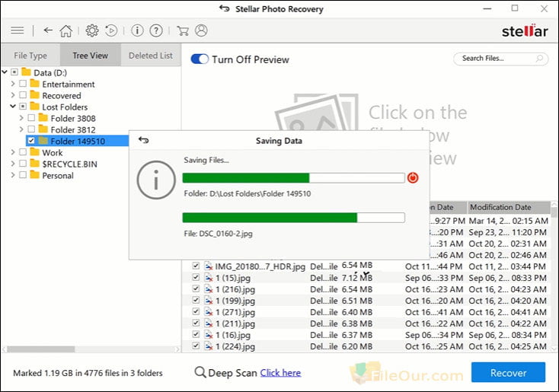Click the DSC_0160-2.jpg file progress bar
Viewport: 559px width, 392px height.
(x=293, y=218)
